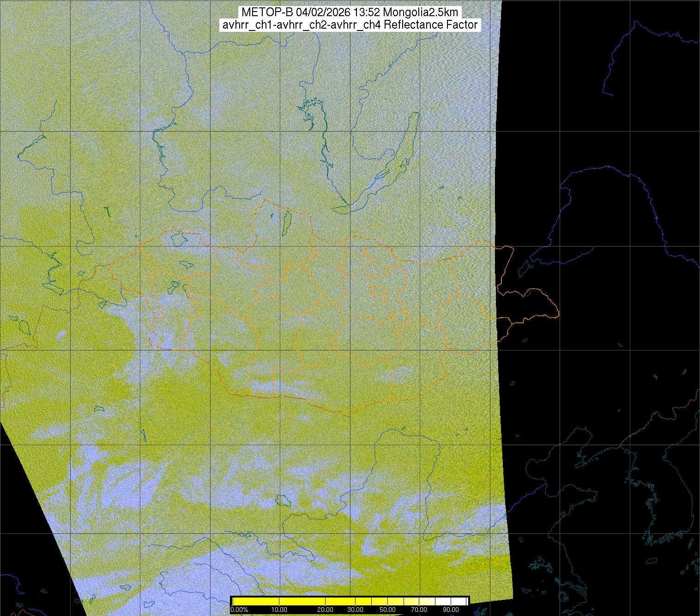Screen dimensions: 700x616
Task: Click the 30.00 tick label on the legend
Action: pyautogui.click(x=355, y=610)
